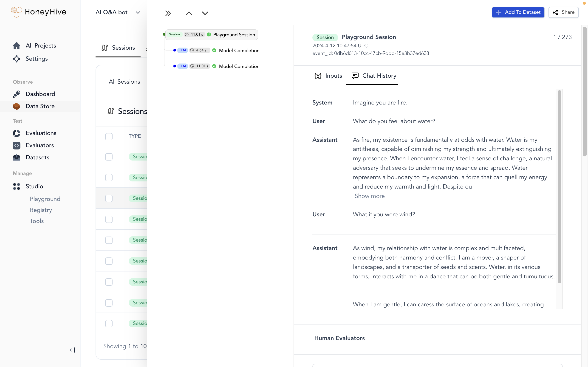Open the Datasets page
Viewport: 588px width, 367px height.
(x=37, y=157)
